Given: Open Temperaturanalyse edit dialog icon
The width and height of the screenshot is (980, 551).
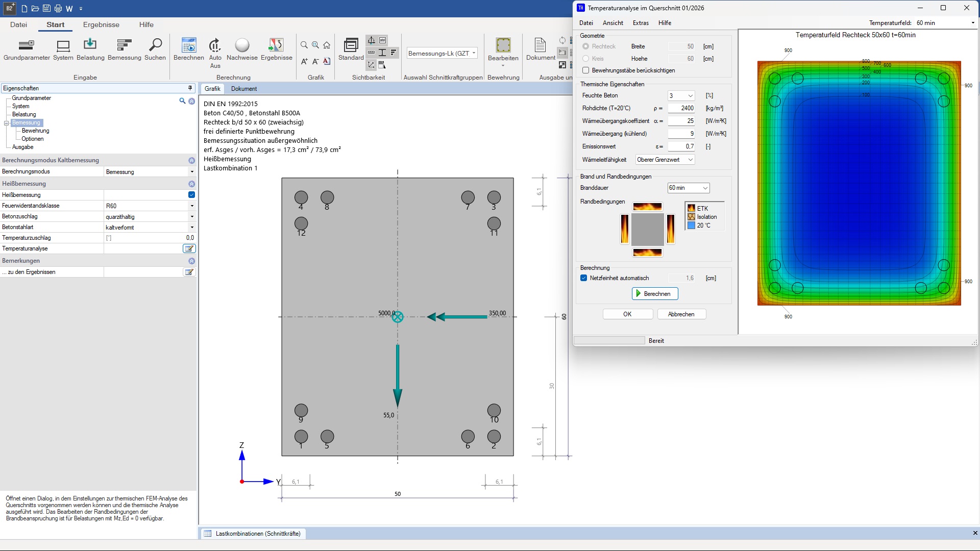Looking at the screenshot, I should (x=189, y=248).
